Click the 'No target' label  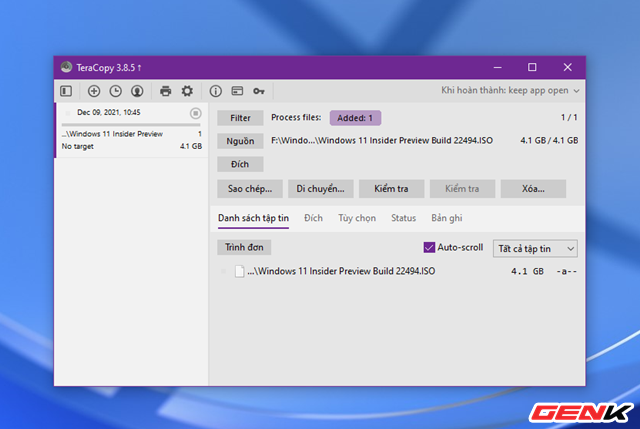[78, 146]
